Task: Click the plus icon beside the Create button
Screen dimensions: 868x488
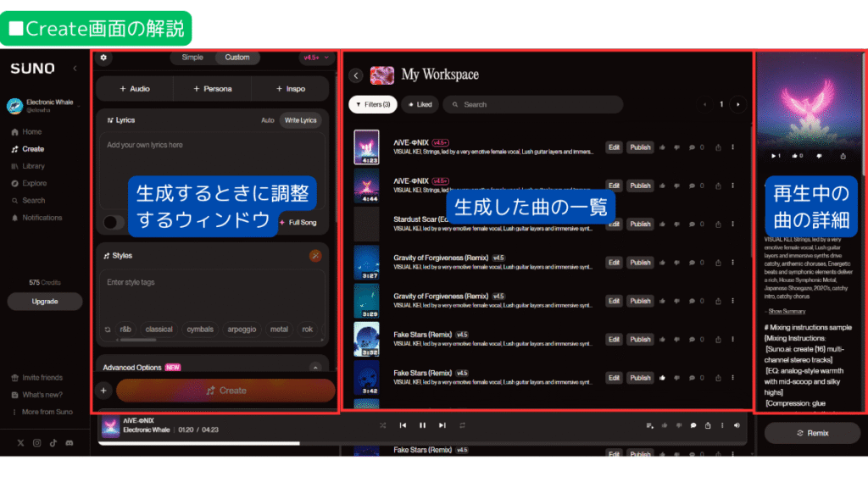Action: (x=103, y=391)
